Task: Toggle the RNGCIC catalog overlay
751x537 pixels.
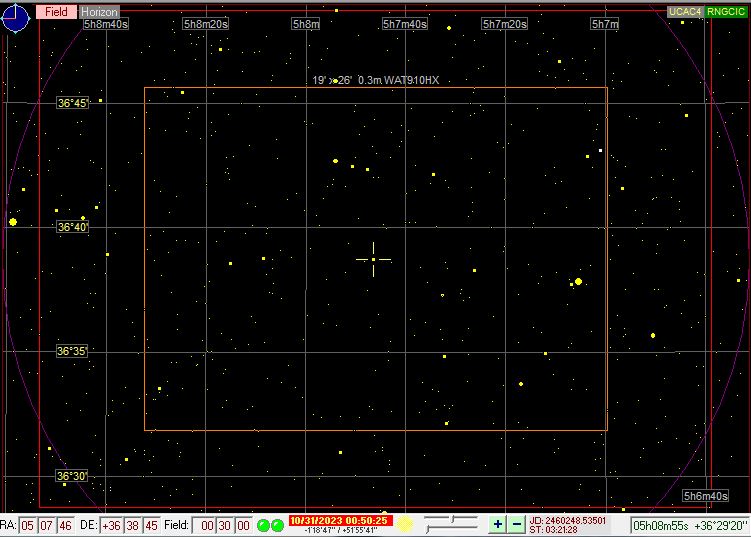Action: (x=725, y=12)
